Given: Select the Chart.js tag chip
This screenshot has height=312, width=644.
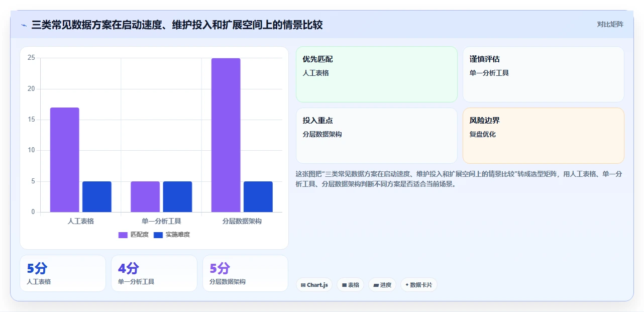Looking at the screenshot, I should click(x=314, y=285).
